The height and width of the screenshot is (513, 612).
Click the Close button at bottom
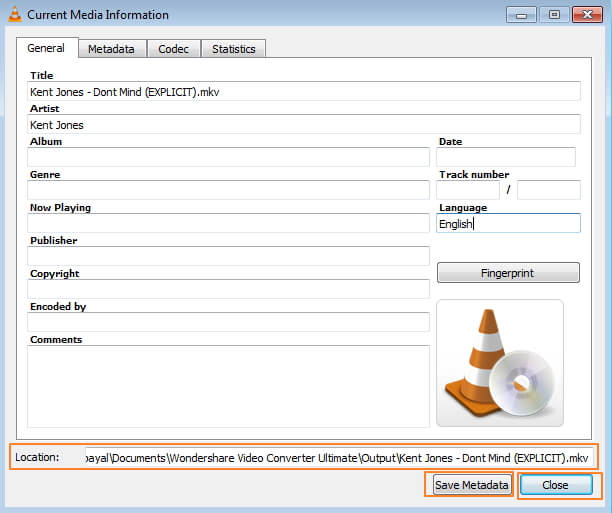[x=556, y=485]
